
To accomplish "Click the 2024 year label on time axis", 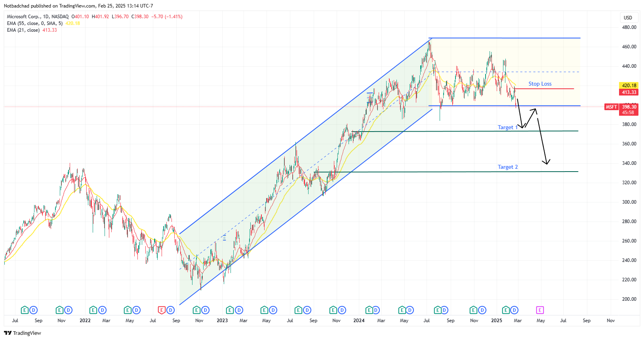I will click(359, 321).
